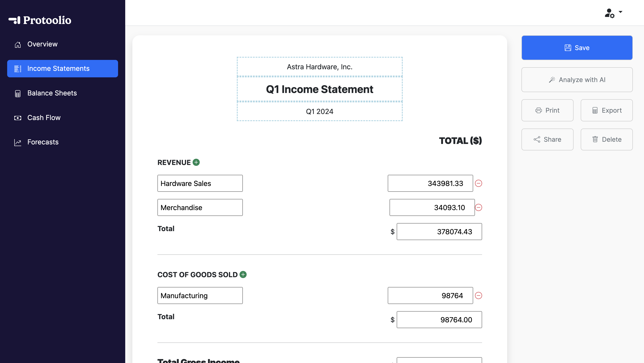Viewport: 644px width, 363px height.
Task: Edit the Hardware Sales amount field
Action: pyautogui.click(x=430, y=183)
